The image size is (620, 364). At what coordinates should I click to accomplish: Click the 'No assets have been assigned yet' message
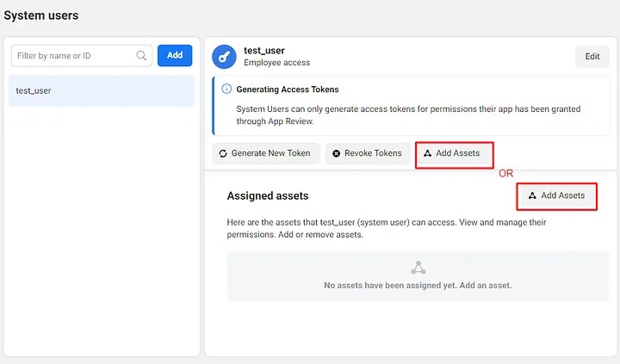coord(418,286)
